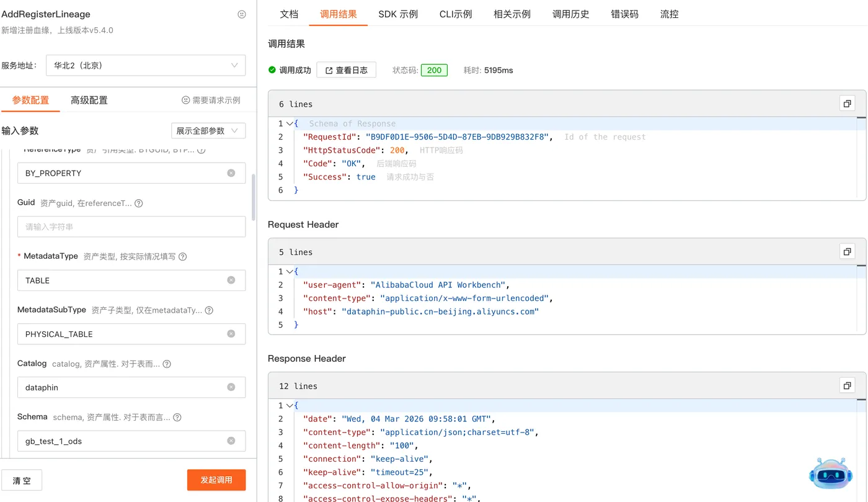
Task: Collapse the response JSON root at line 1
Action: (290, 123)
